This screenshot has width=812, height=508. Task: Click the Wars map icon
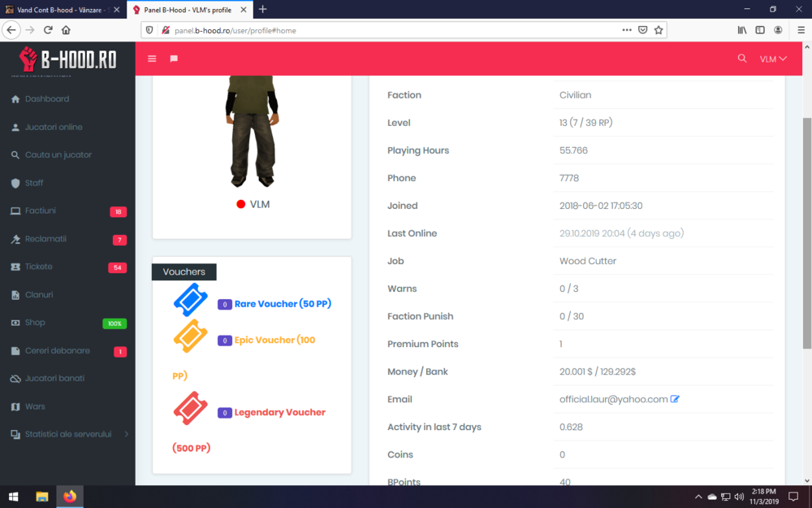pos(15,407)
